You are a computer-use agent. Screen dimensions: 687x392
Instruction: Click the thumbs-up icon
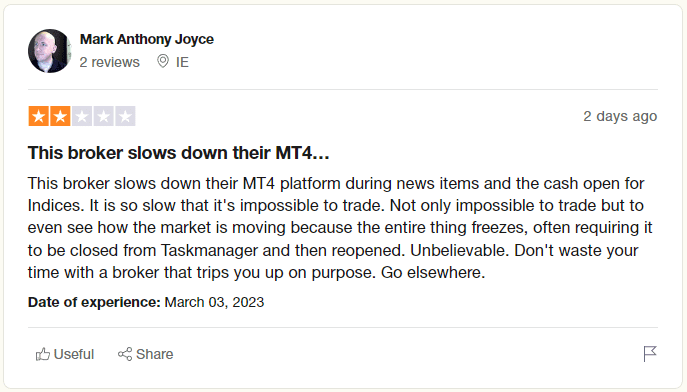(x=42, y=354)
